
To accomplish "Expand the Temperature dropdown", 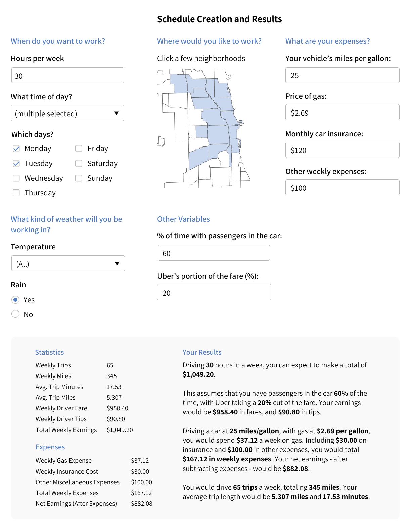I will 68,264.
